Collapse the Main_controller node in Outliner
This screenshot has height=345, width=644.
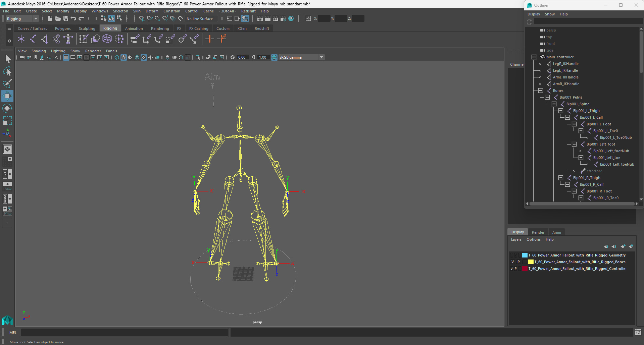[534, 57]
